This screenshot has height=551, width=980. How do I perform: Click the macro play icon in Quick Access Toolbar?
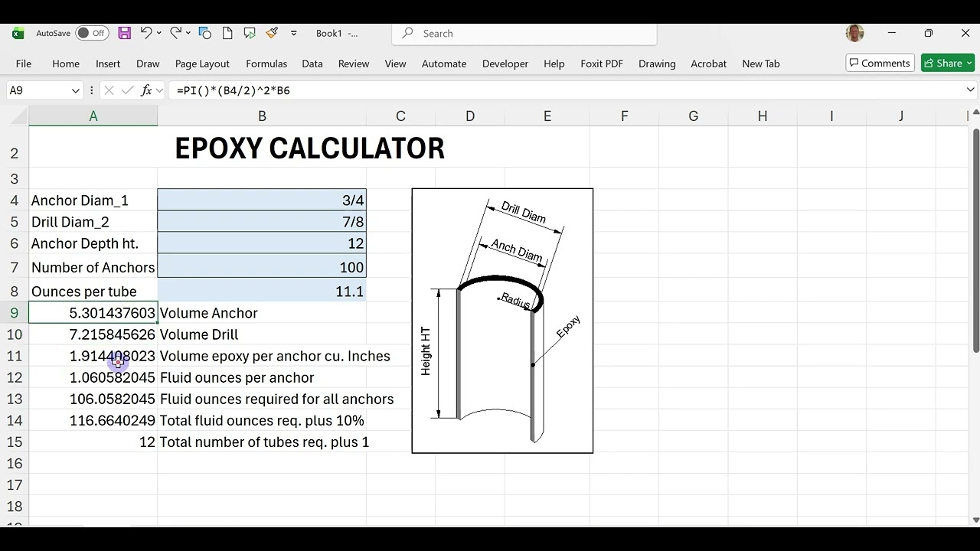point(250,33)
